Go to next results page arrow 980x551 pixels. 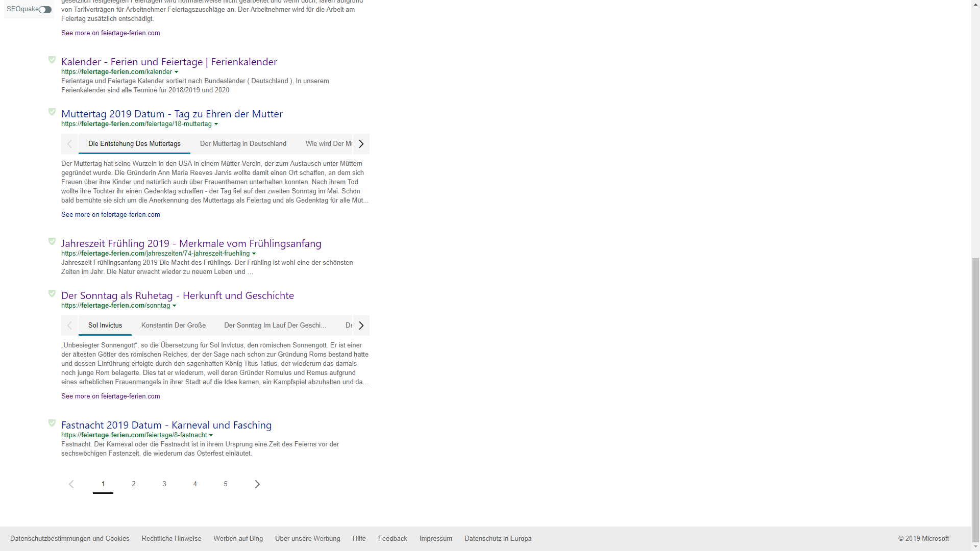[x=257, y=484]
